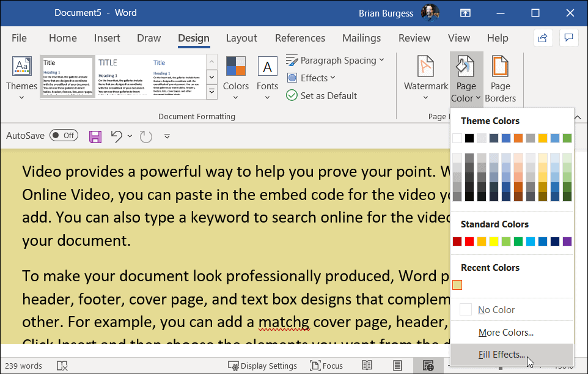588x376 pixels.
Task: Expand the style gallery More arrow
Action: (211, 92)
